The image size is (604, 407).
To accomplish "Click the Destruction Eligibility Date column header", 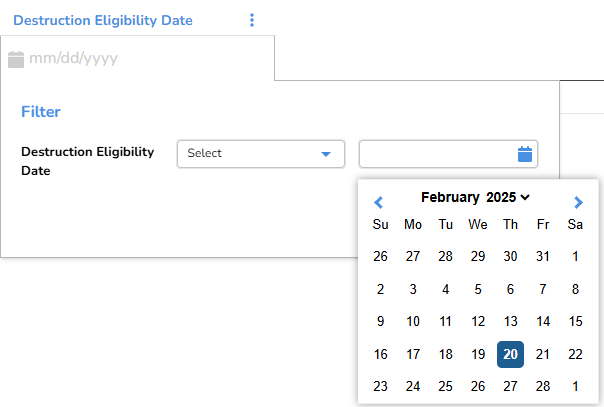I will 103,20.
